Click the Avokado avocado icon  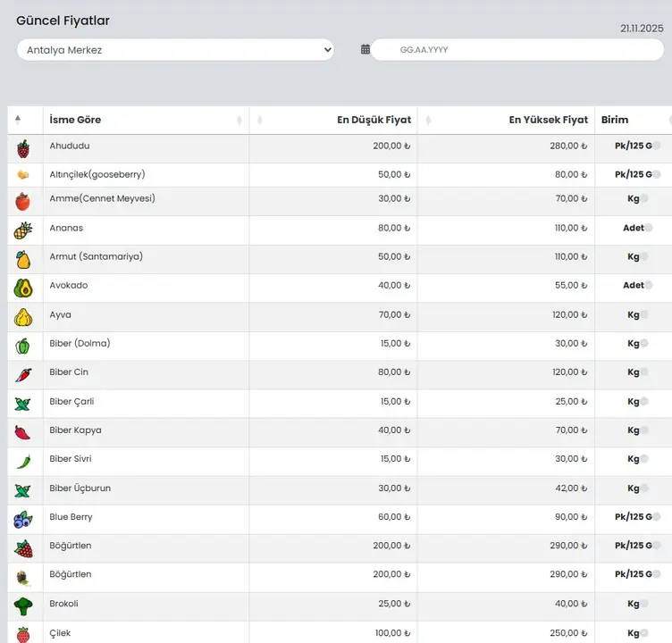pos(23,288)
